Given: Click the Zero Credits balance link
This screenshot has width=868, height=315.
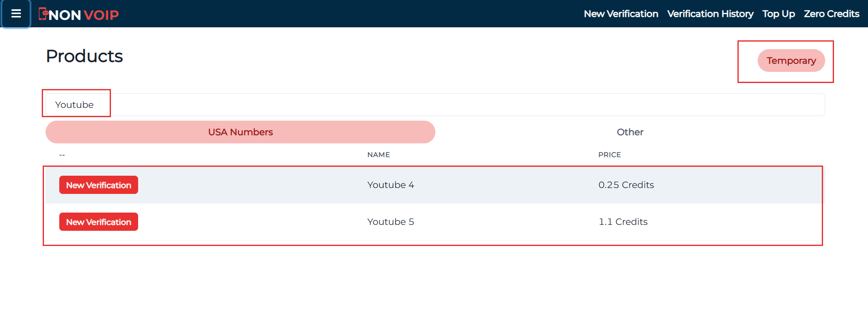Looking at the screenshot, I should [x=831, y=14].
